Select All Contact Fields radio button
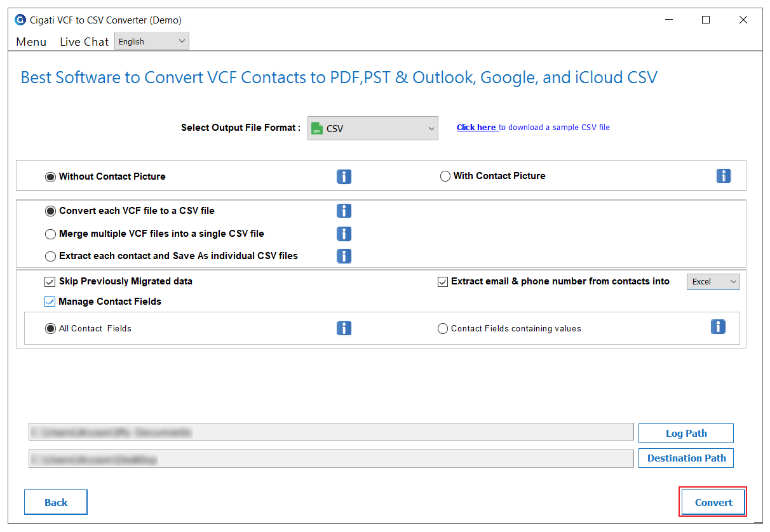The image size is (770, 532). tap(50, 328)
